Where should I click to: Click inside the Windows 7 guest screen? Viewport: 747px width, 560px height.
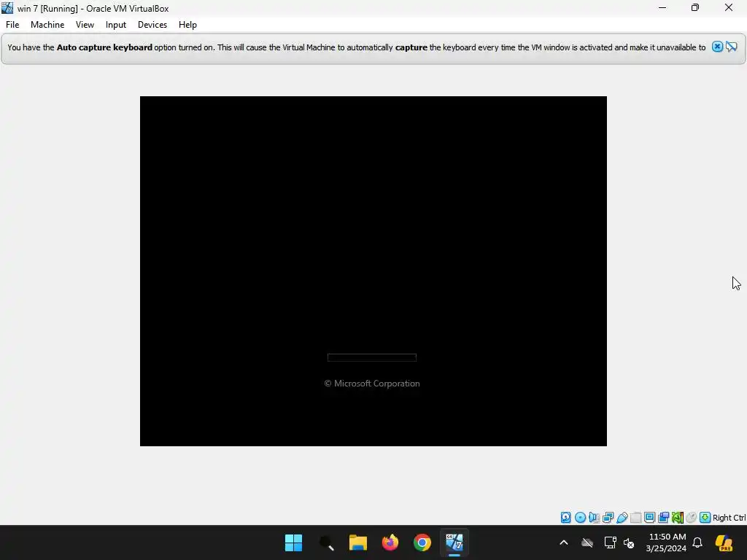373,271
